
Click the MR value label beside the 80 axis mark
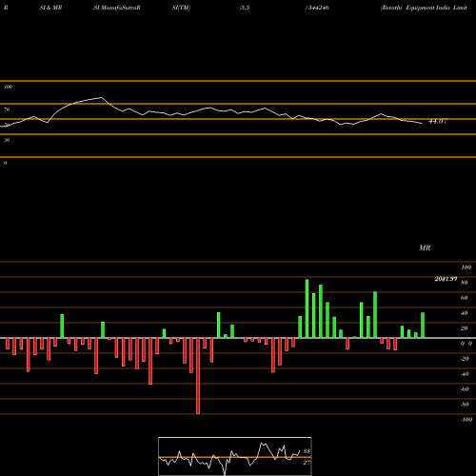[446, 279]
